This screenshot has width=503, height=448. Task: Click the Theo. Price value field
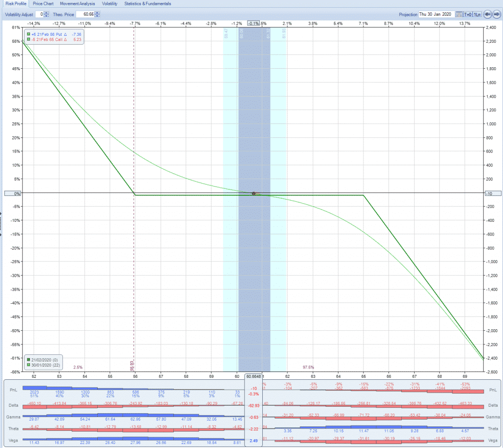coord(85,14)
